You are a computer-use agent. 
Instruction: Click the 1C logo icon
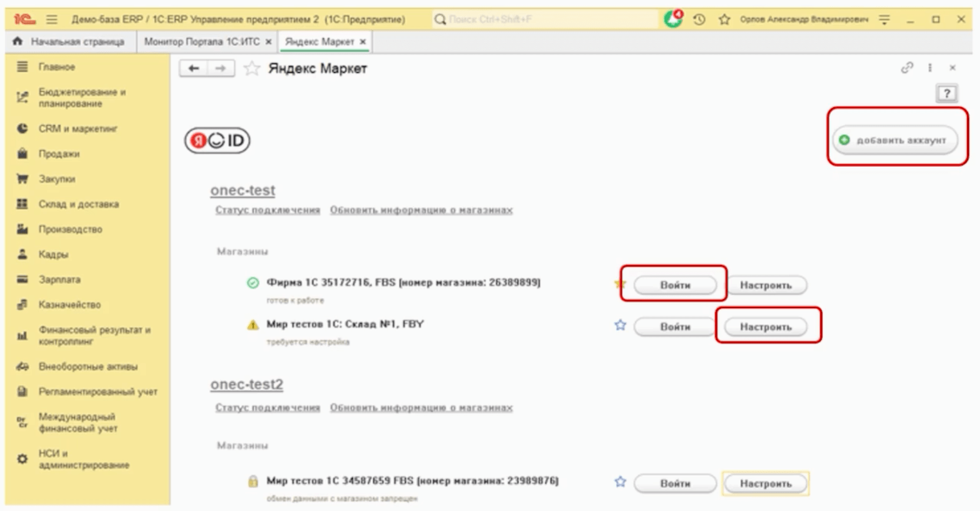coord(25,19)
